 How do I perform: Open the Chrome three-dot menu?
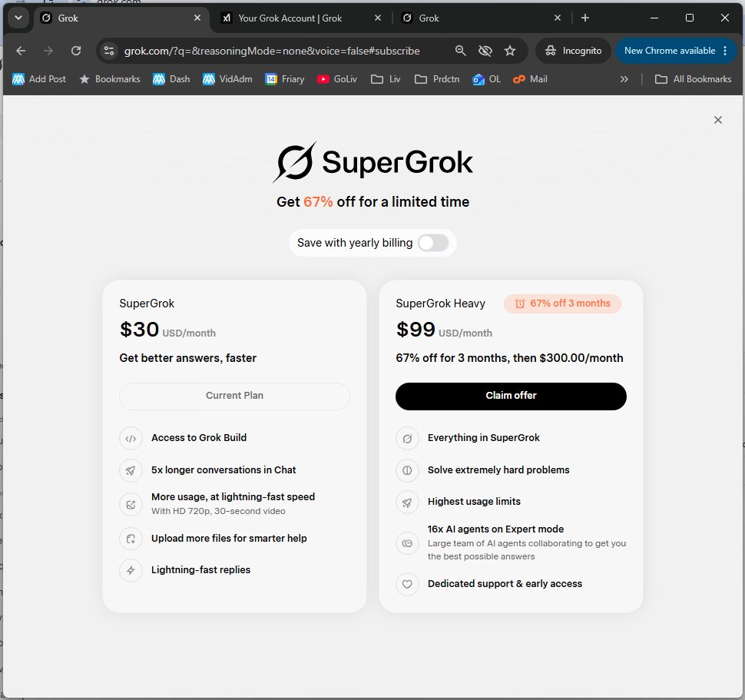725,51
